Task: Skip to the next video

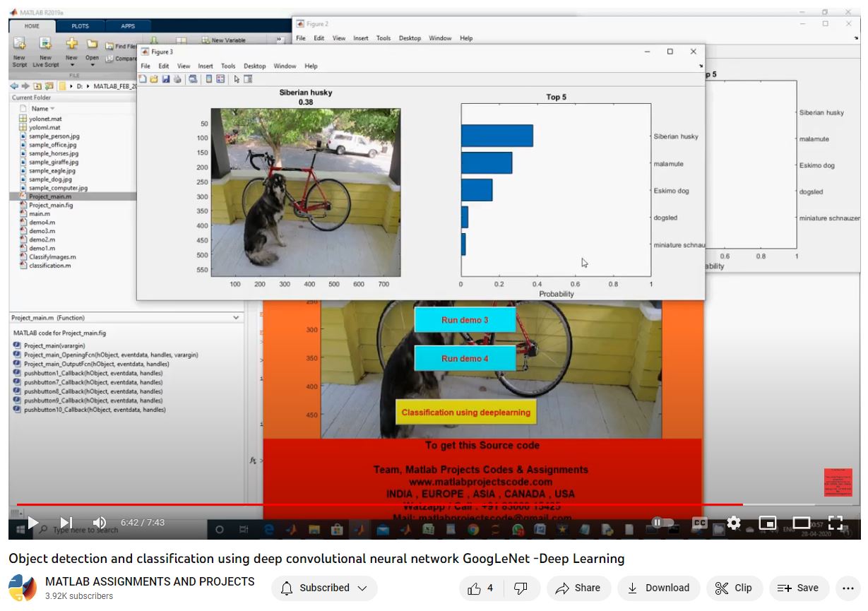Action: point(66,523)
